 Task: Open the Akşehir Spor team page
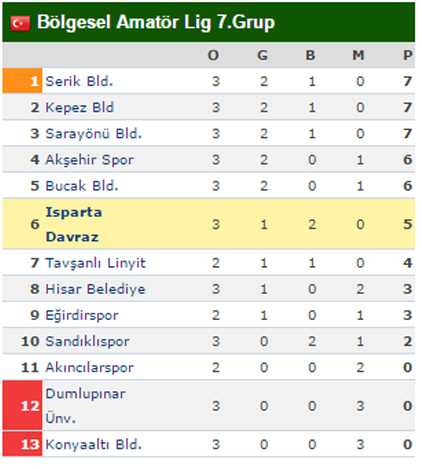pyautogui.click(x=89, y=160)
